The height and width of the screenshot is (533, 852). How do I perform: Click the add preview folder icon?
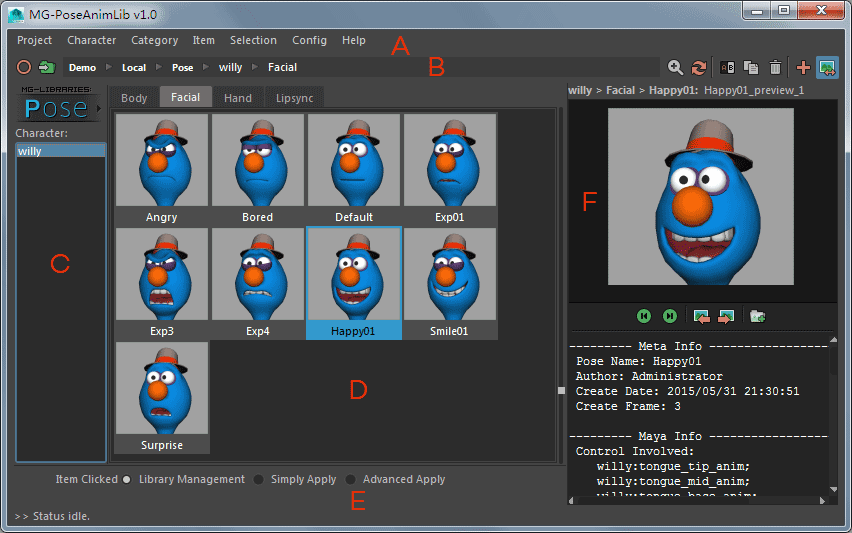[x=758, y=316]
